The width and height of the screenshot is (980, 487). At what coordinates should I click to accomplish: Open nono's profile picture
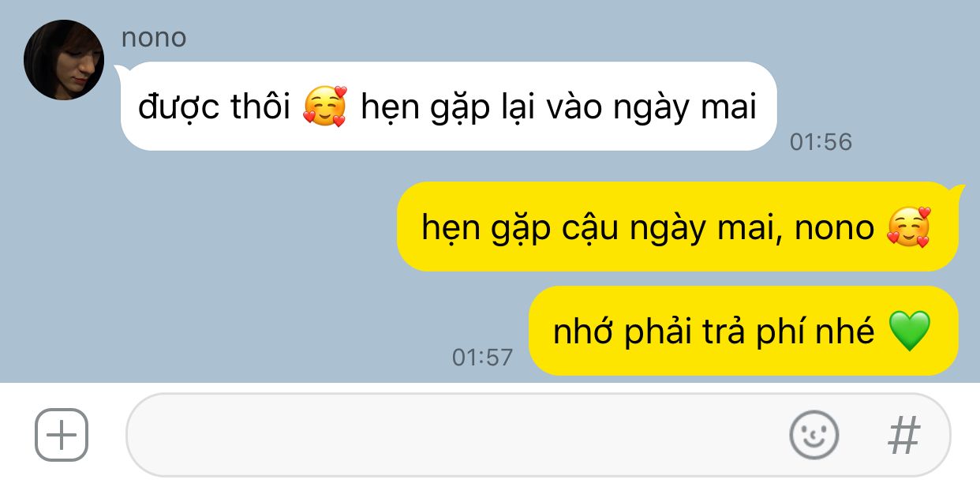tap(65, 60)
